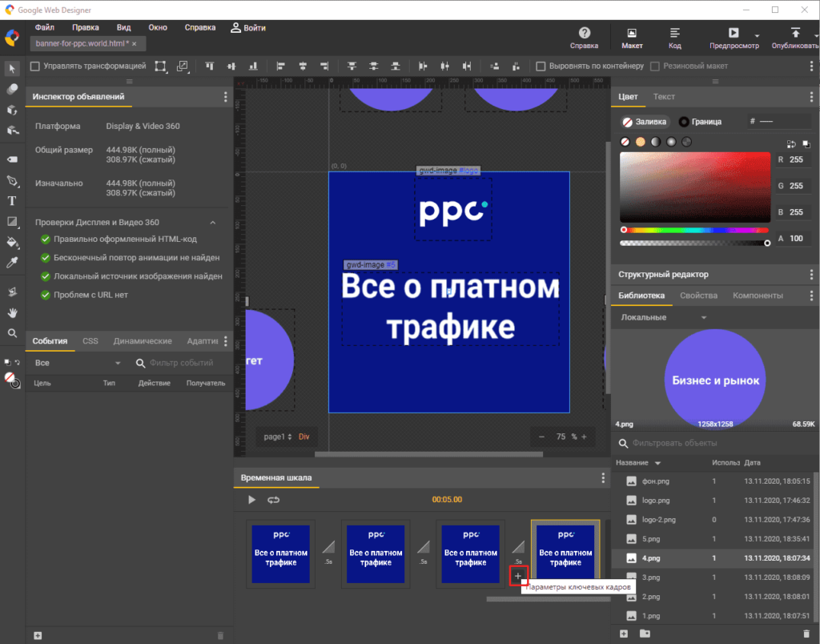820x644 pixels.
Task: Open the 'Все' events filter dropdown
Action: click(77, 363)
